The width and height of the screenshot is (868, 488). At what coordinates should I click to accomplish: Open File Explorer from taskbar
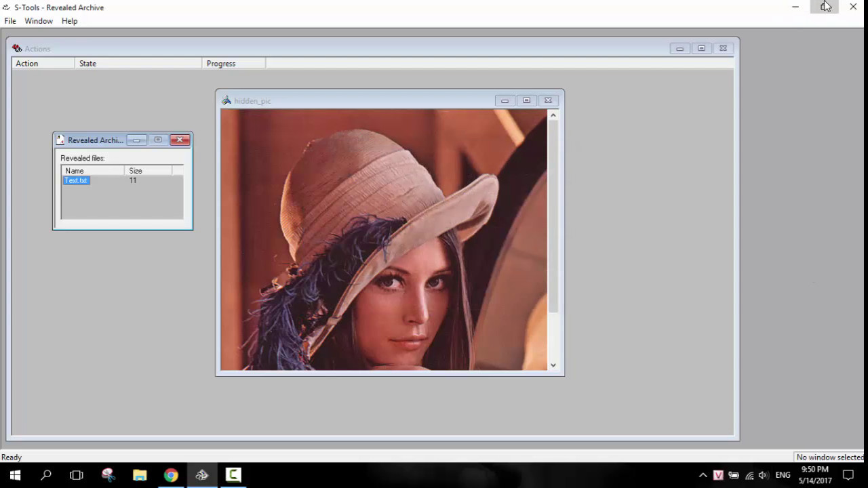pos(140,475)
